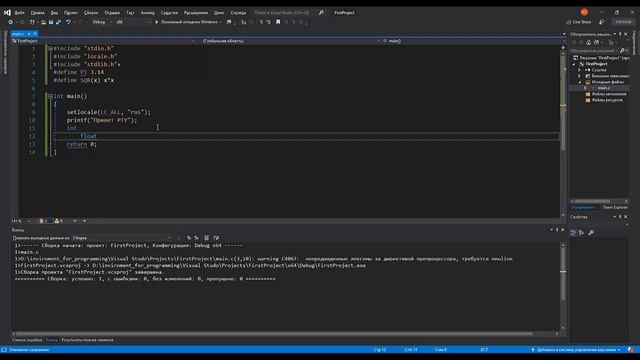The height and width of the screenshot is (360, 640).
Task: Click the Solution Explorer search field
Action: click(594, 51)
